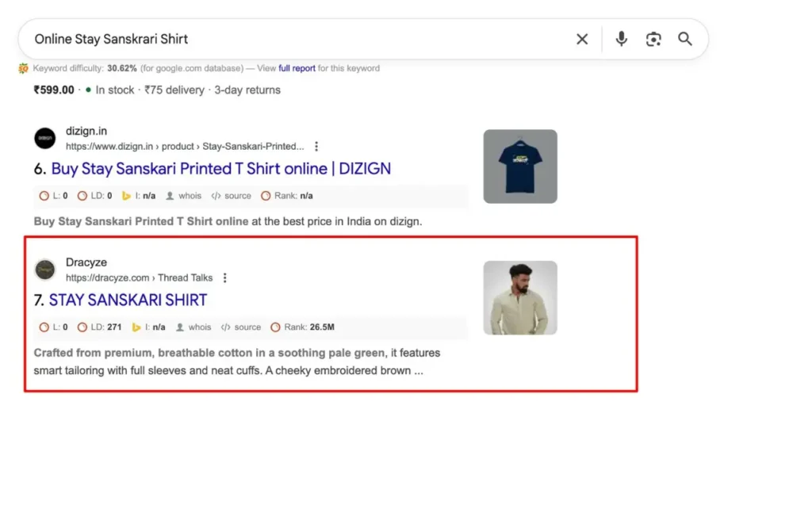This screenshot has width=812, height=505.
Task: View source for dizign.in result
Action: point(237,196)
